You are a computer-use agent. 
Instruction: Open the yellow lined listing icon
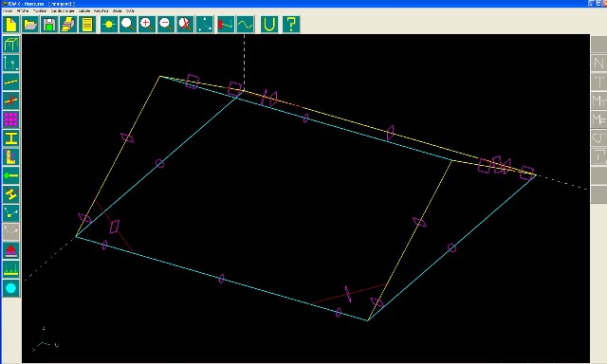(87, 25)
